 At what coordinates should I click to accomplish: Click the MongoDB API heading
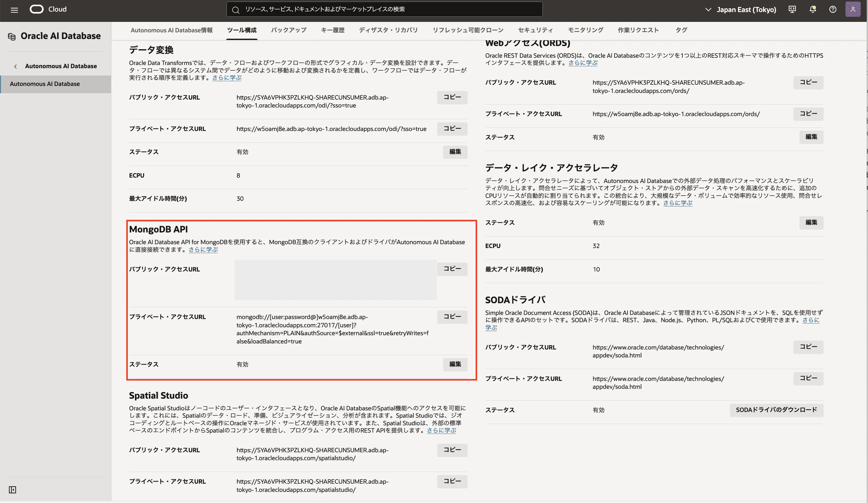click(158, 230)
